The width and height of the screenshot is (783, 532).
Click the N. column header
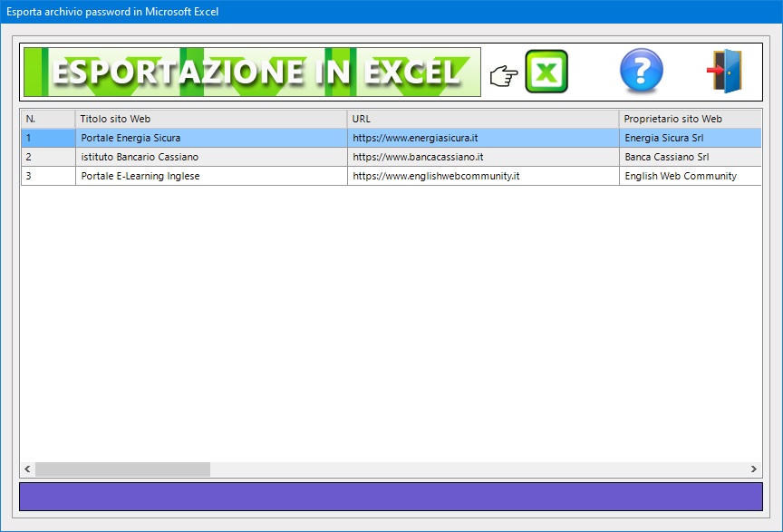(x=48, y=119)
